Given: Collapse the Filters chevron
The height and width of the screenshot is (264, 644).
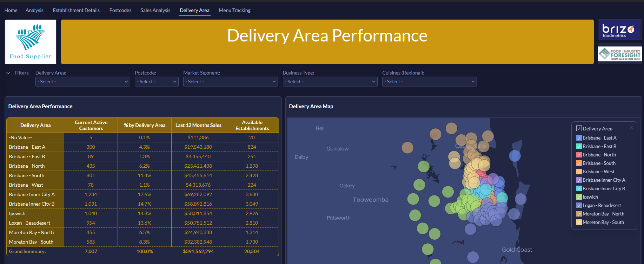Looking at the screenshot, I should tap(8, 73).
